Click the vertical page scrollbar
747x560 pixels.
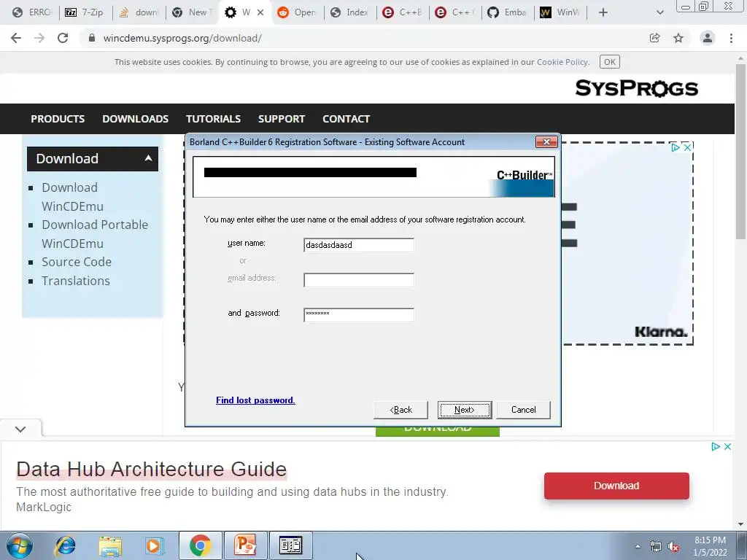[x=740, y=152]
